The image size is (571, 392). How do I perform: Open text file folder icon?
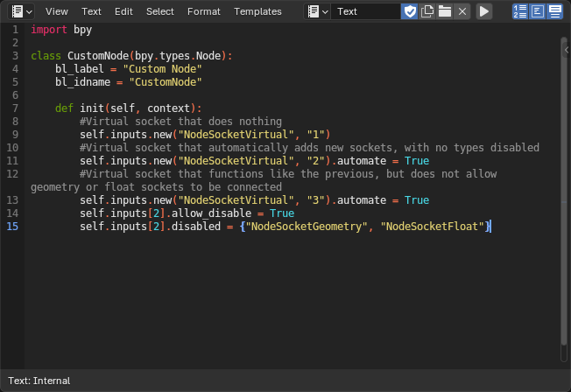[x=445, y=11]
